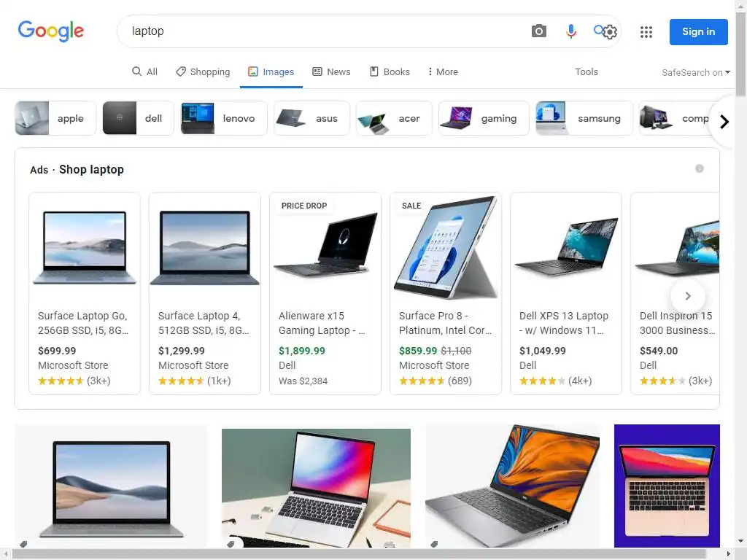
Task: Advance shopping ads carousel with arrow
Action: (x=687, y=296)
